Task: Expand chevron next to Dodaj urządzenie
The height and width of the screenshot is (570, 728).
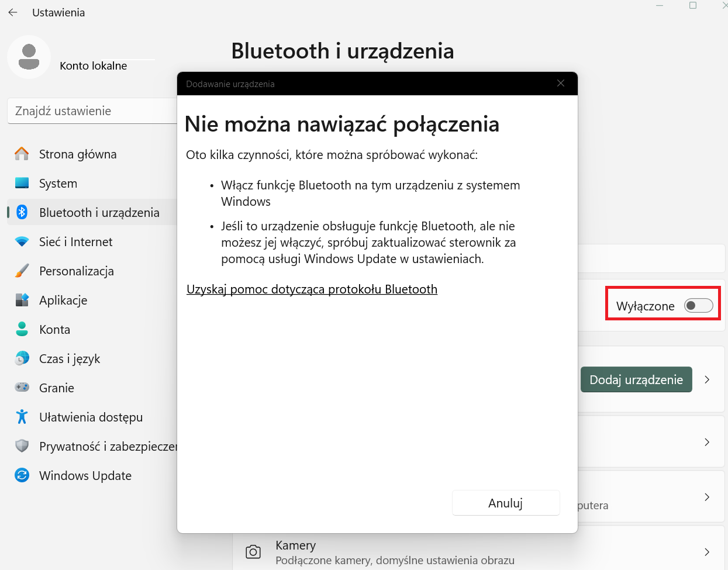Action: (707, 379)
